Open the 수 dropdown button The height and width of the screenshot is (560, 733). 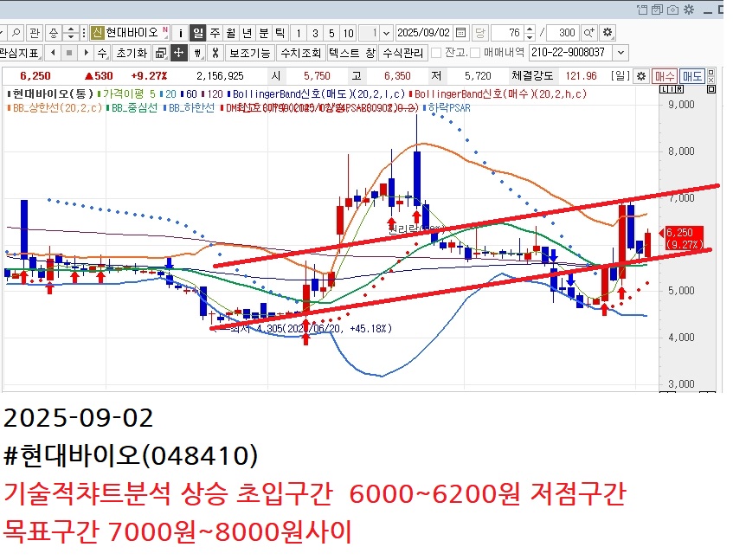[x=102, y=53]
